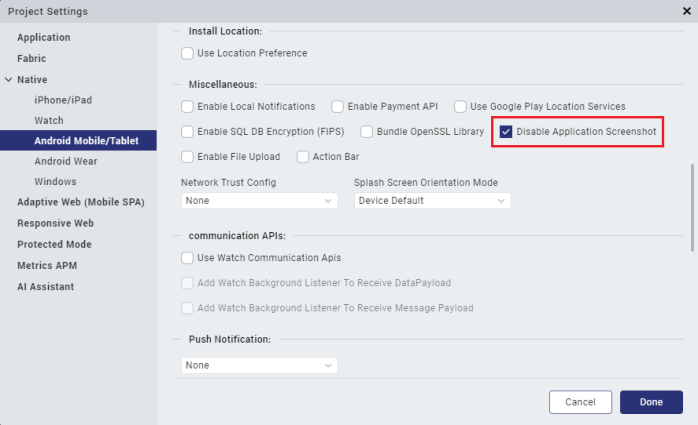Image resolution: width=698 pixels, height=425 pixels.
Task: Open Adaptive Web (Mobile SPA) settings
Action: pyautogui.click(x=80, y=202)
